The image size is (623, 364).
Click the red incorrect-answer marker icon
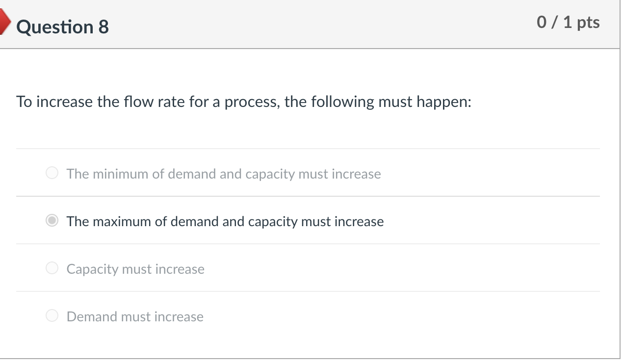click(4, 23)
